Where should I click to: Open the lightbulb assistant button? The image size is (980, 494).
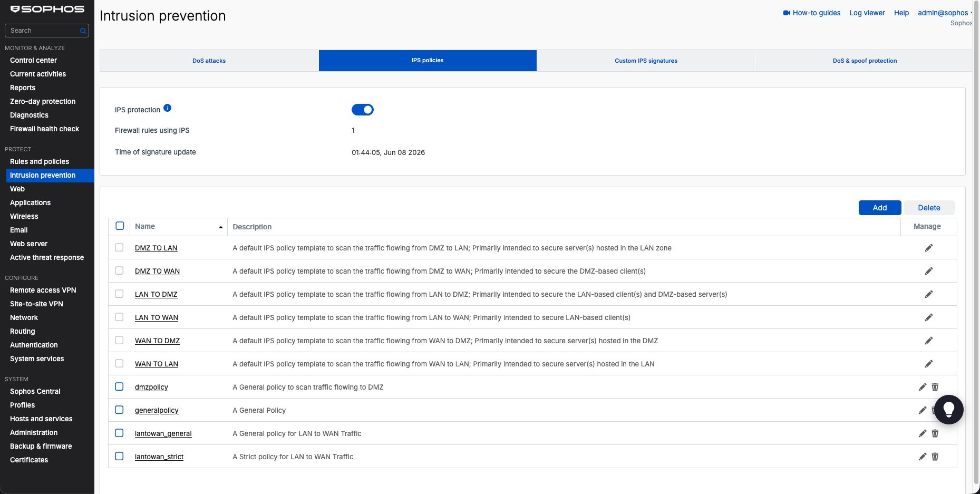948,410
